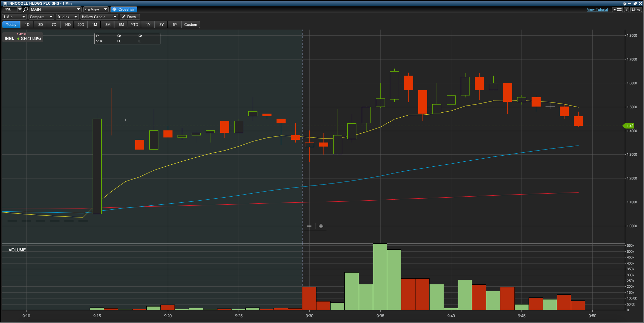The height and width of the screenshot is (323, 644).
Task: Open the View Tutorial link
Action: (x=597, y=9)
